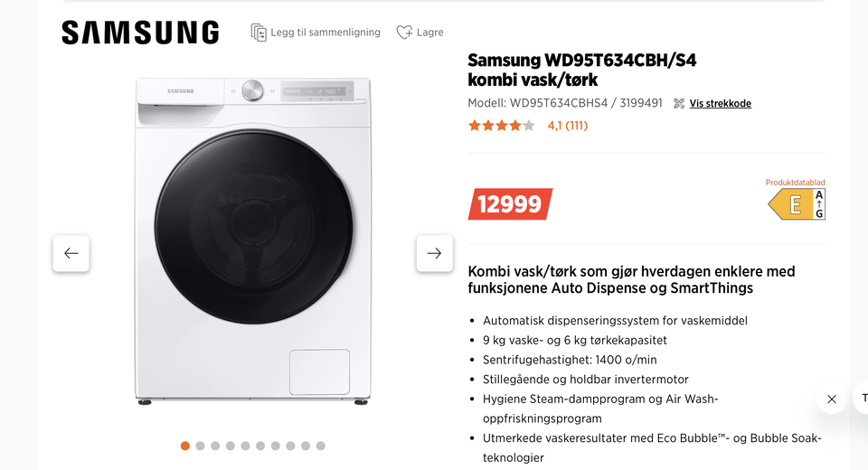Click the heart icon to save the product

click(x=405, y=33)
